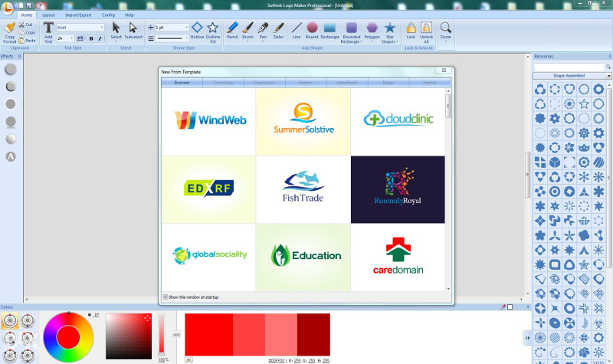The height and width of the screenshot is (364, 613).
Task: Apply the Hollow stroke style
Action: [x=197, y=31]
